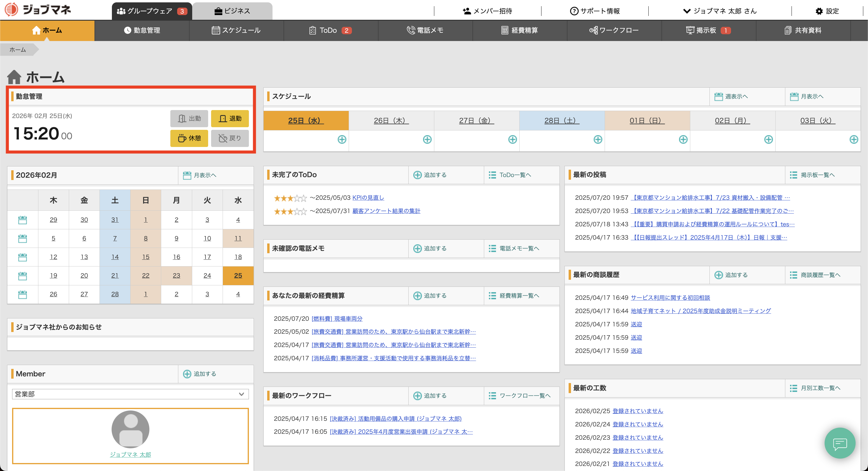Image resolution: width=868 pixels, height=471 pixels.
Task: Switch to the ビジネス tab
Action: (232, 11)
